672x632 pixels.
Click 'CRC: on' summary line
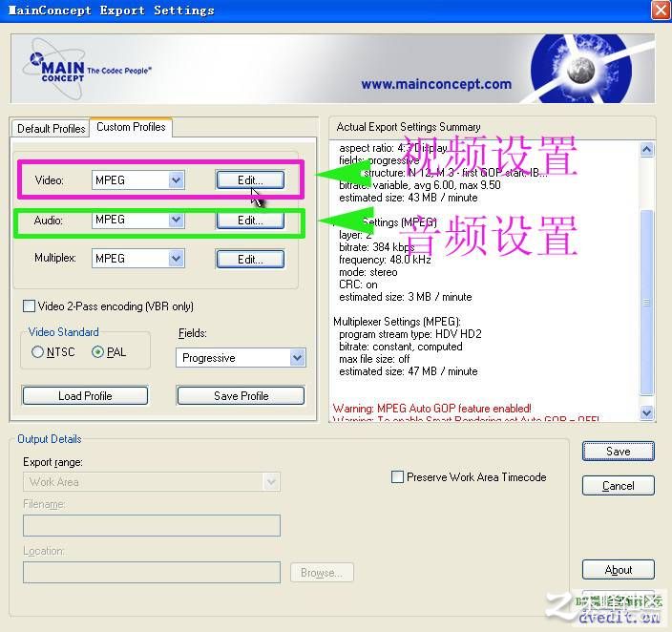coord(358,284)
